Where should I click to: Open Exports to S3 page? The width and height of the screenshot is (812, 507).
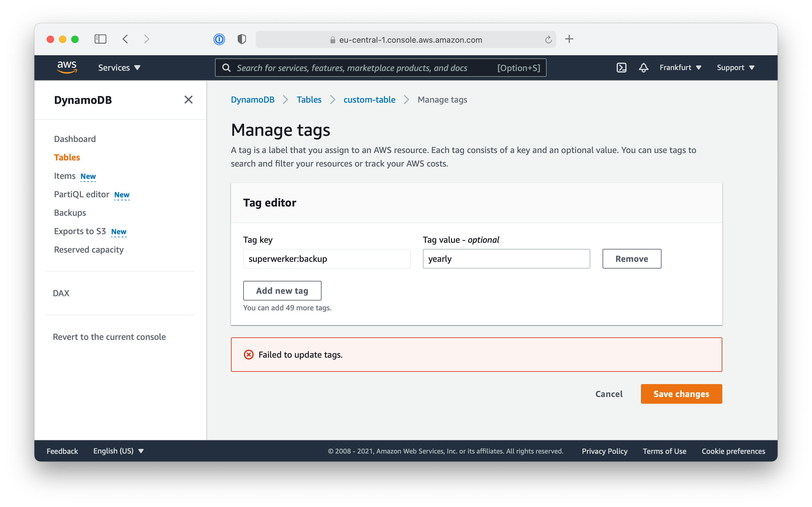80,231
